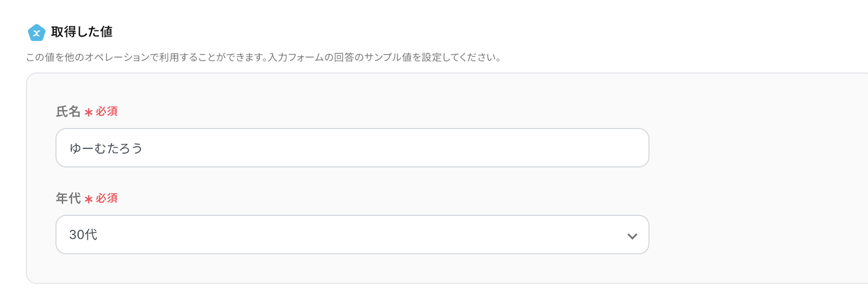Image resolution: width=868 pixels, height=308 pixels.
Task: Focus the 氏名 text input field
Action: [x=352, y=147]
